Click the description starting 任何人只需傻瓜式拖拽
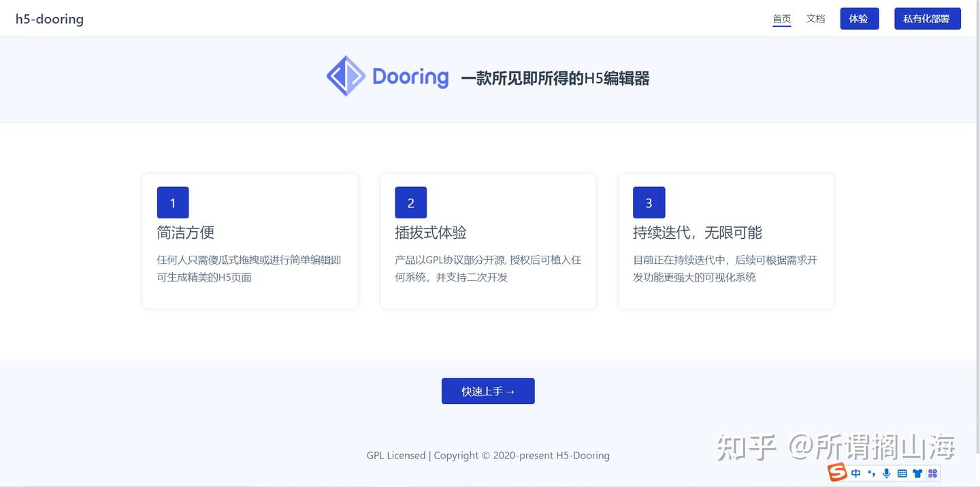The image size is (980, 487). click(249, 269)
